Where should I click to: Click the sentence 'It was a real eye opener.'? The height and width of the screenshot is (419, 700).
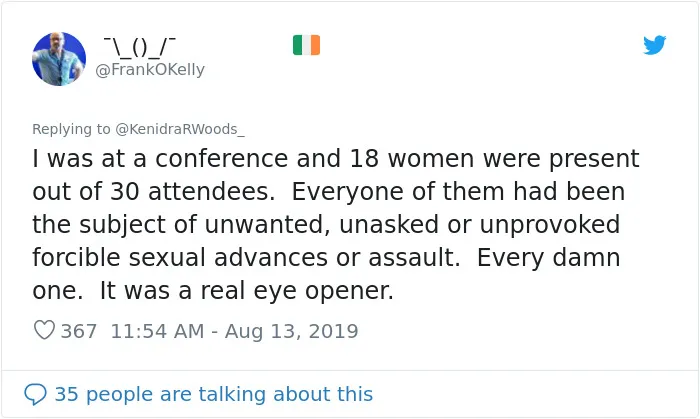(x=246, y=290)
